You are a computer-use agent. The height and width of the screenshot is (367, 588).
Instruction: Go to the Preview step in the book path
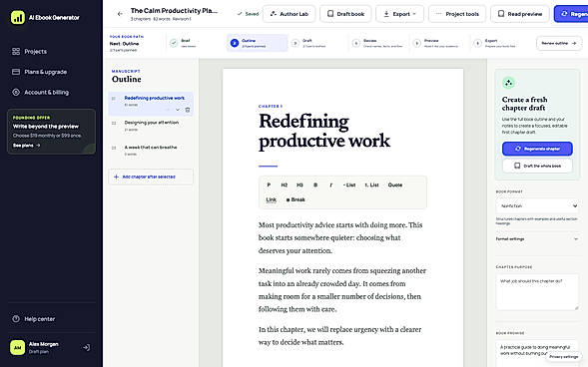439,43
